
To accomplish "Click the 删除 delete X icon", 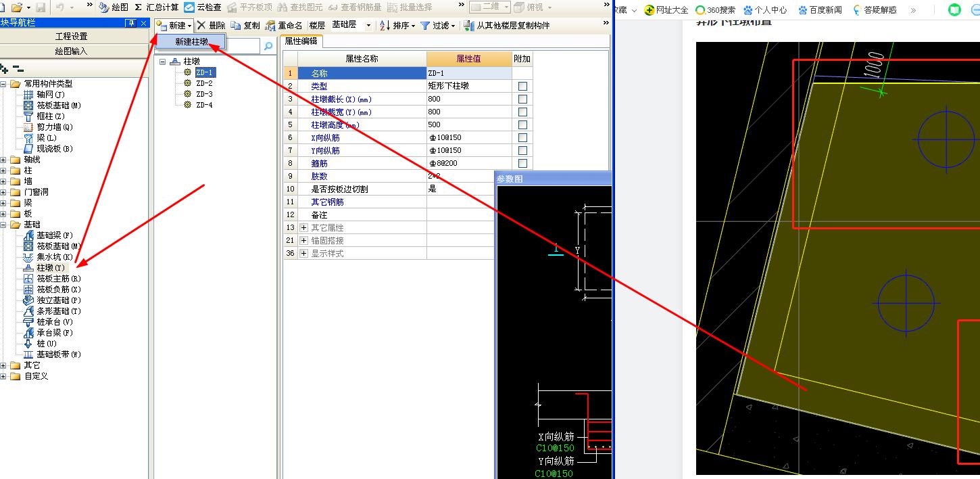I will (201, 25).
